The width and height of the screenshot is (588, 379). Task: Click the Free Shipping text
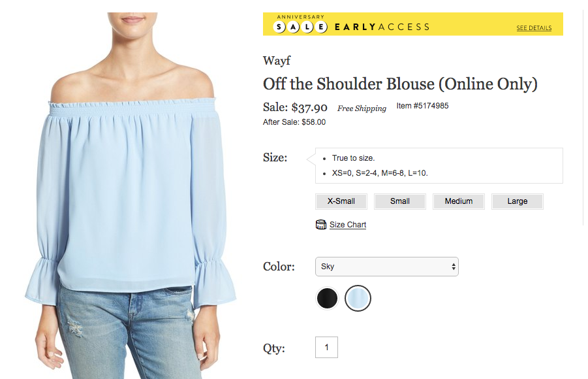tap(362, 108)
